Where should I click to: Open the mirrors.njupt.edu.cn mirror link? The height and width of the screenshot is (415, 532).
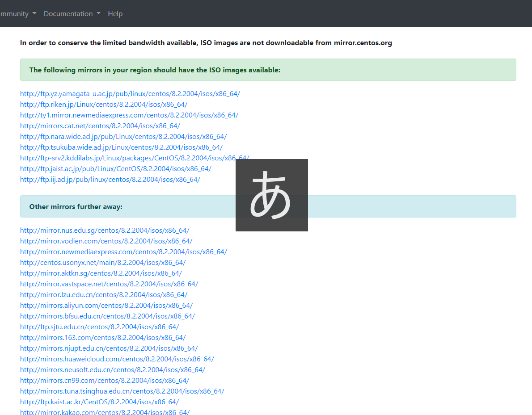(x=109, y=348)
